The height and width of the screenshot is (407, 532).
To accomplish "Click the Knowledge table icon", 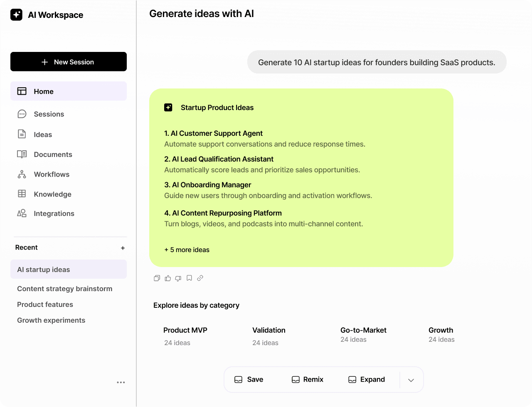I will click(22, 194).
